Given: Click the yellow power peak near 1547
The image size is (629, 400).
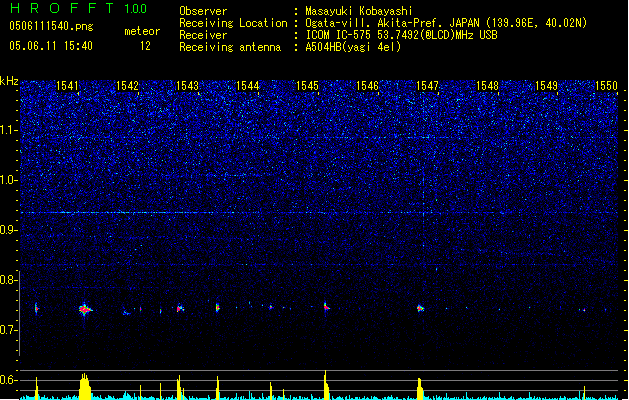Looking at the screenshot, I should (x=420, y=389).
